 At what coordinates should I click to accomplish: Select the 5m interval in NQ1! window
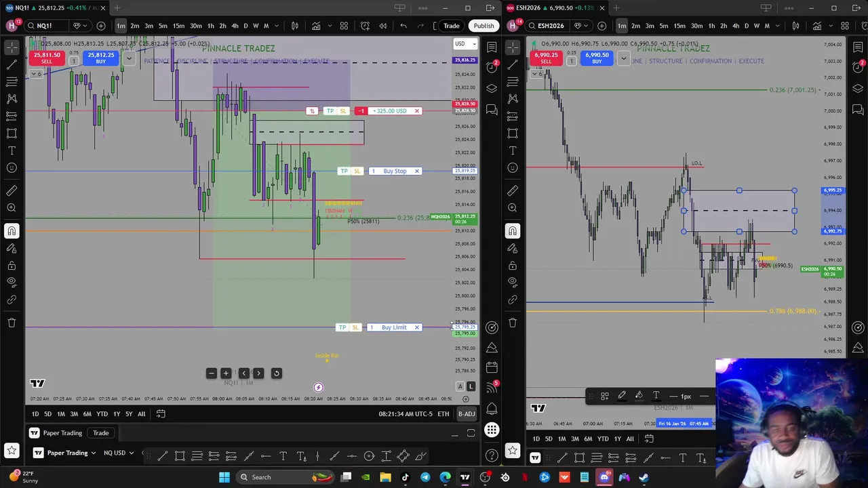pos(163,26)
